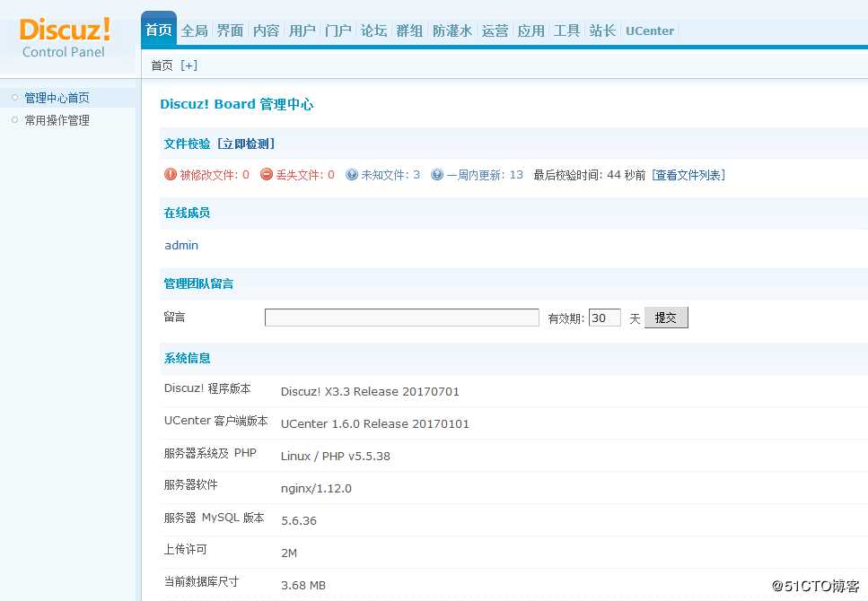Click the blue weekly updates icon
Screen dimensions: 868x601
point(437,174)
